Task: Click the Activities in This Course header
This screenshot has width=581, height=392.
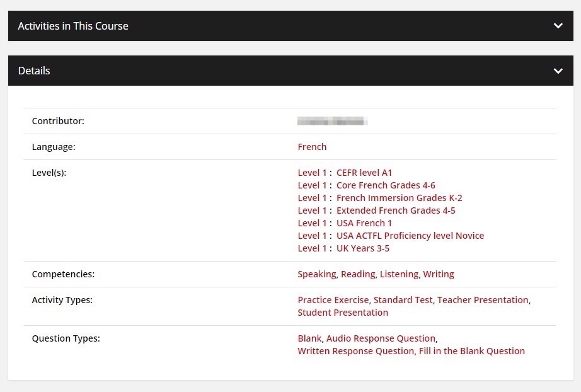Action: point(73,26)
